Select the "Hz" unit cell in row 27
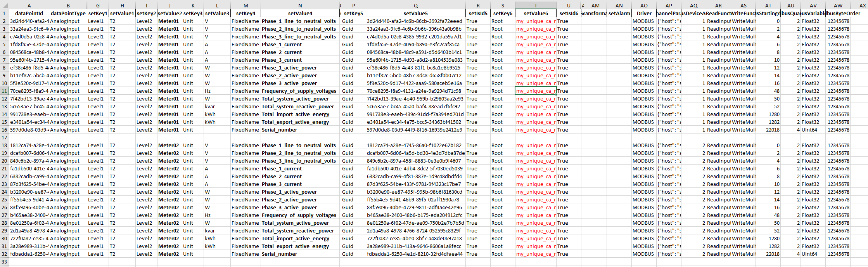Screen dimensions: 868x267 (217, 215)
